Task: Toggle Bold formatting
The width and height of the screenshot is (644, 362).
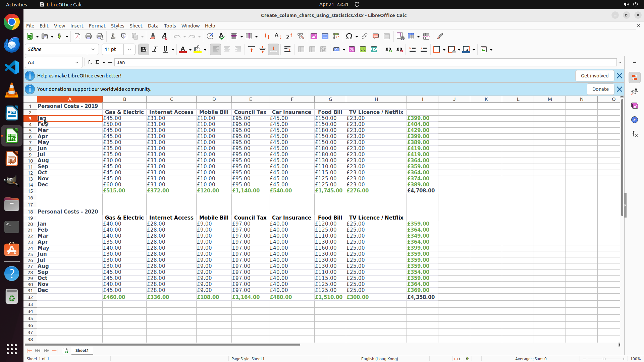Action: click(144, 50)
